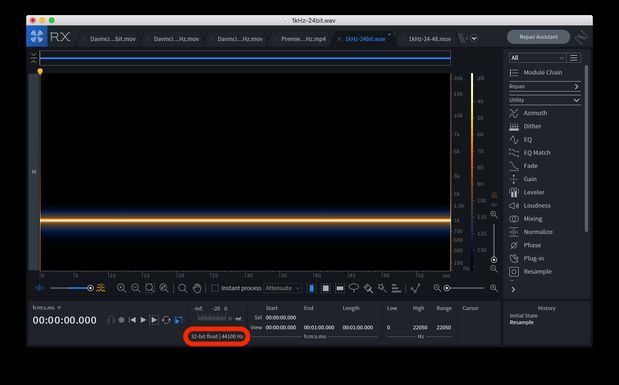Select Initial State in History
This screenshot has width=619, height=385.
[x=523, y=316]
